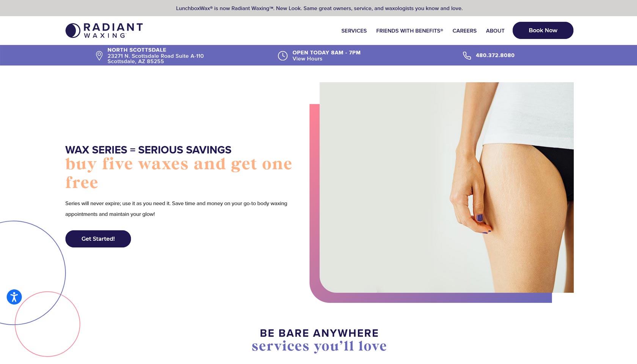
Task: Open the blue accessibility widget icon
Action: (14, 297)
